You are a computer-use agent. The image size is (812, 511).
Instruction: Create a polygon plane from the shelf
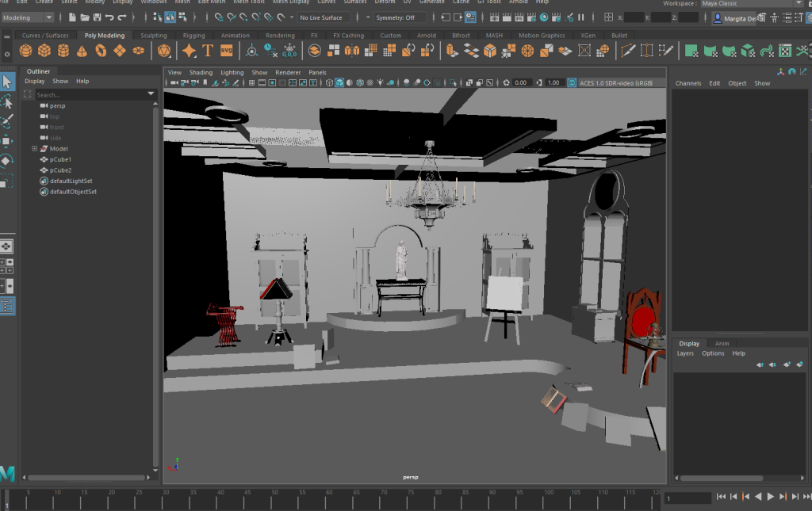120,51
